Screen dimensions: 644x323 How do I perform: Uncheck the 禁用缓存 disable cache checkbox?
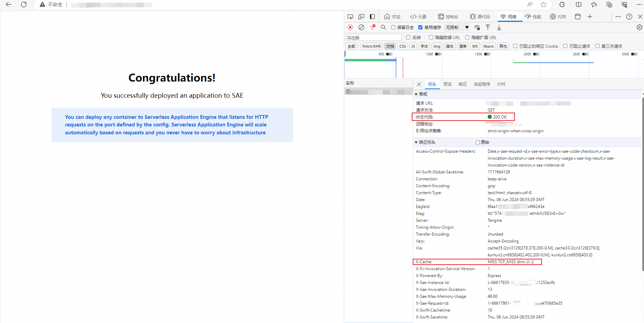coord(420,27)
